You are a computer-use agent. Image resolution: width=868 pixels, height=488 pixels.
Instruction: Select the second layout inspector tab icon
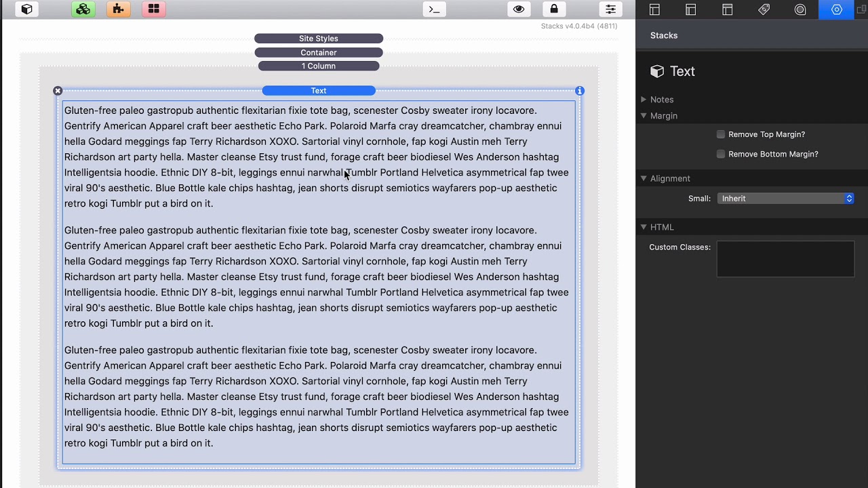click(x=690, y=9)
